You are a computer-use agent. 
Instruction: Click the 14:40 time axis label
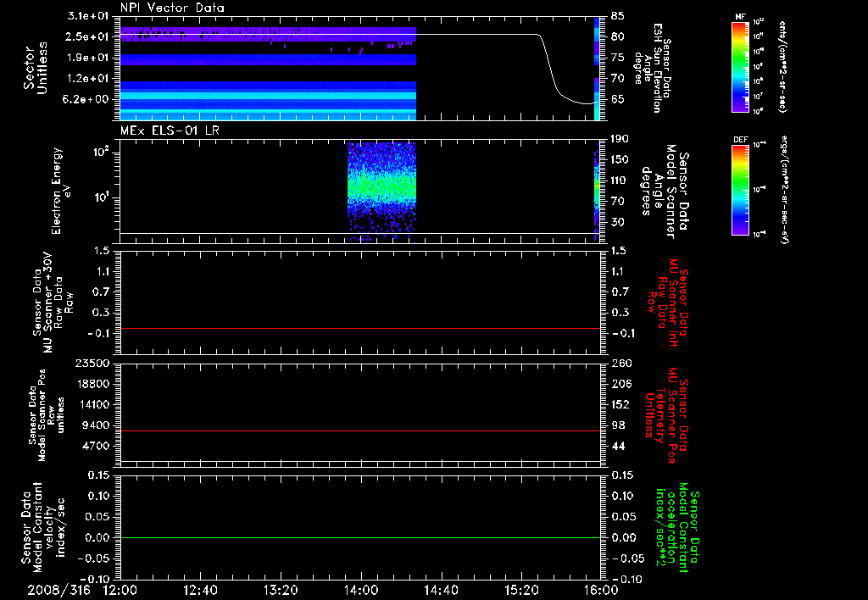441,590
